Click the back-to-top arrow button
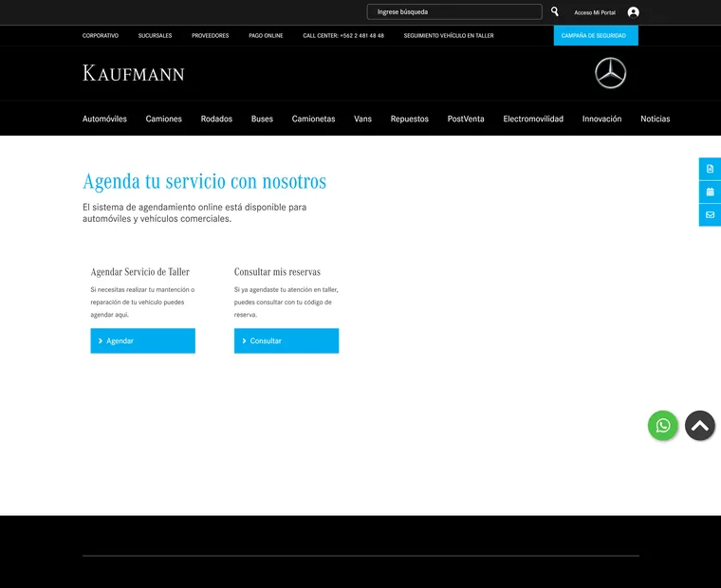 click(700, 426)
